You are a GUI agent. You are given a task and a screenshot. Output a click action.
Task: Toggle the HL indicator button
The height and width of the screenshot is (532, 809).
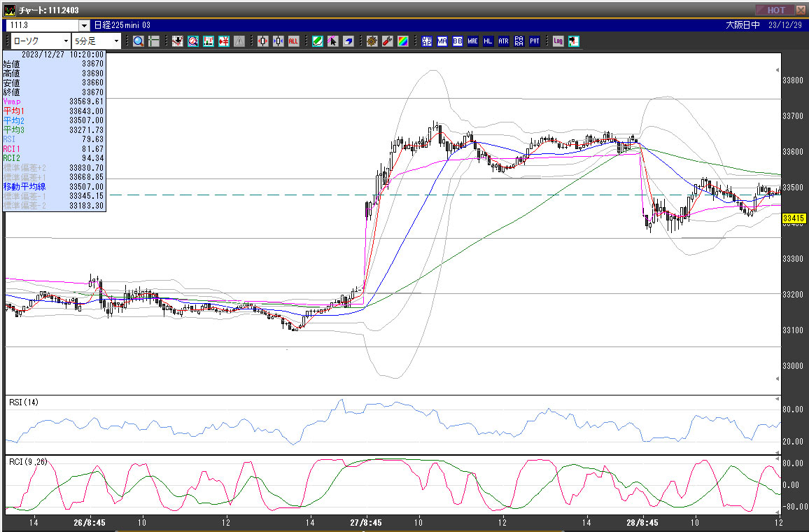(x=488, y=41)
